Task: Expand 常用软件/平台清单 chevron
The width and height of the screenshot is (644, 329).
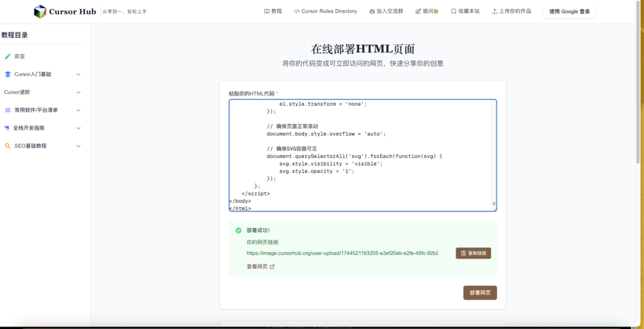Action: (x=79, y=110)
